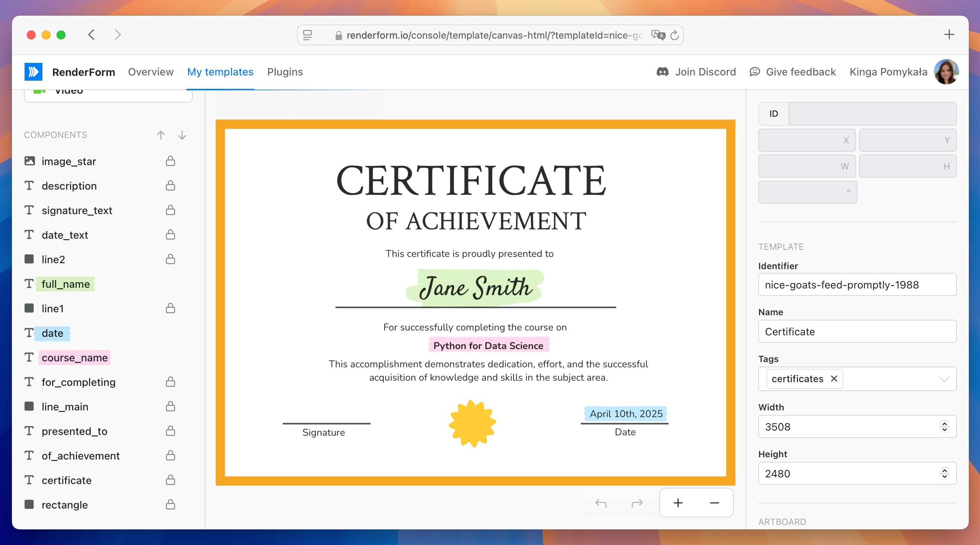Image resolution: width=980 pixels, height=545 pixels.
Task: Toggle lock on for_completing component
Action: click(x=170, y=381)
